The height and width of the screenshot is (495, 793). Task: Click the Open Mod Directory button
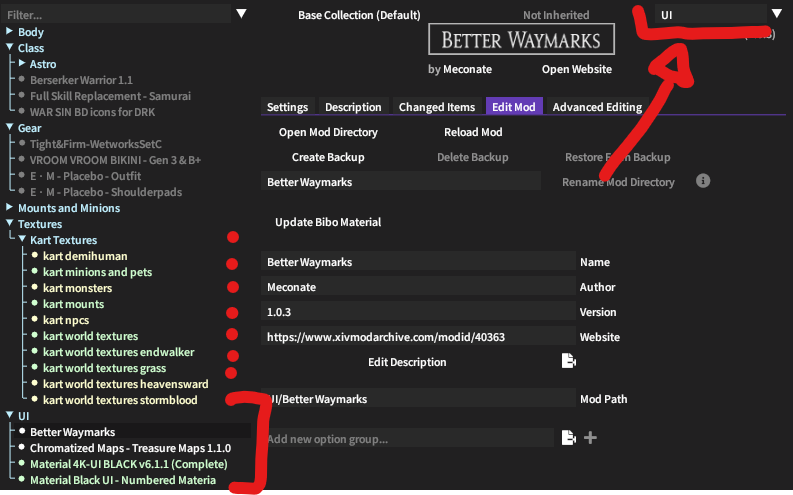[328, 132]
